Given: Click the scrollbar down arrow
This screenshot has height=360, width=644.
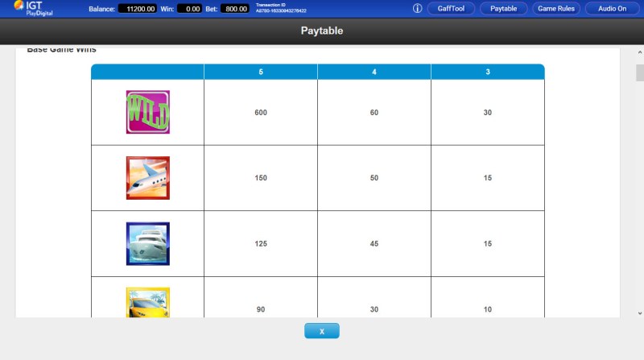Looking at the screenshot, I should 640,313.
